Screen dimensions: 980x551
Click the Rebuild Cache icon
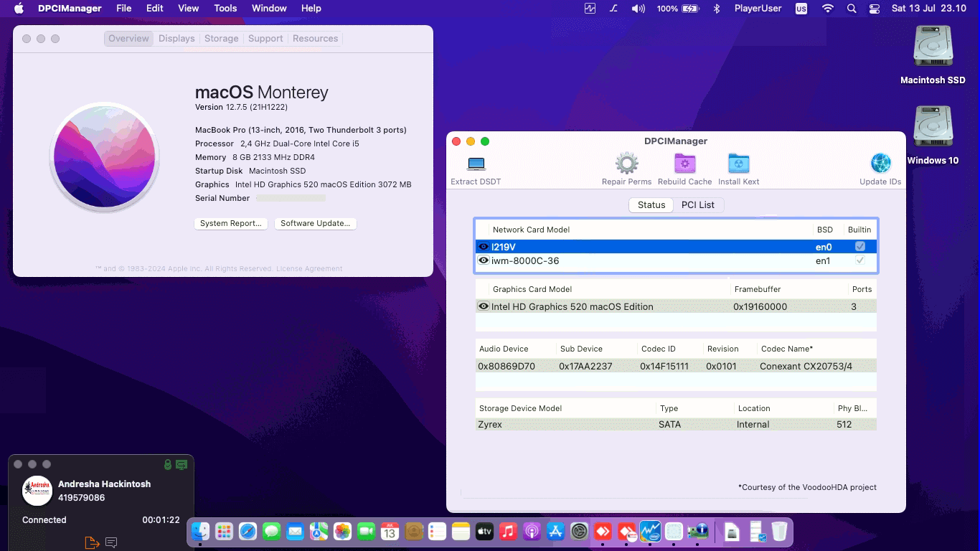tap(684, 164)
